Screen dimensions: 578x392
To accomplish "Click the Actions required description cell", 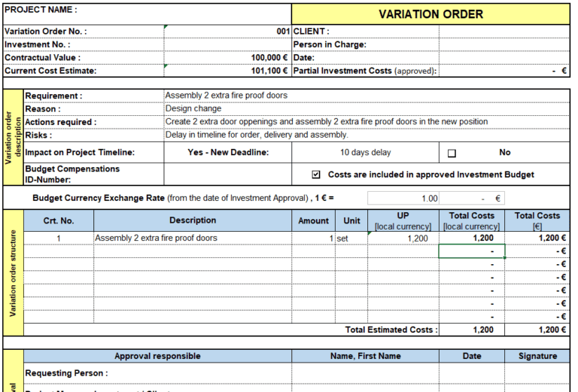I will click(367, 122).
